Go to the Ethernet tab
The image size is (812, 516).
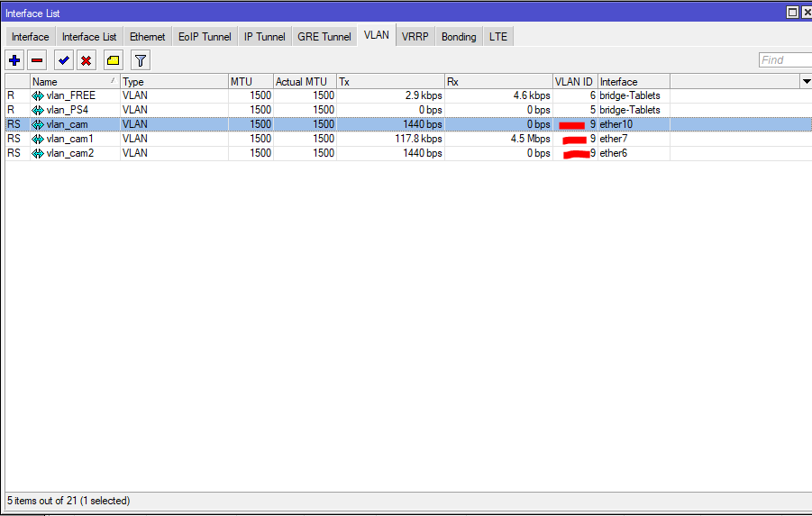click(147, 37)
